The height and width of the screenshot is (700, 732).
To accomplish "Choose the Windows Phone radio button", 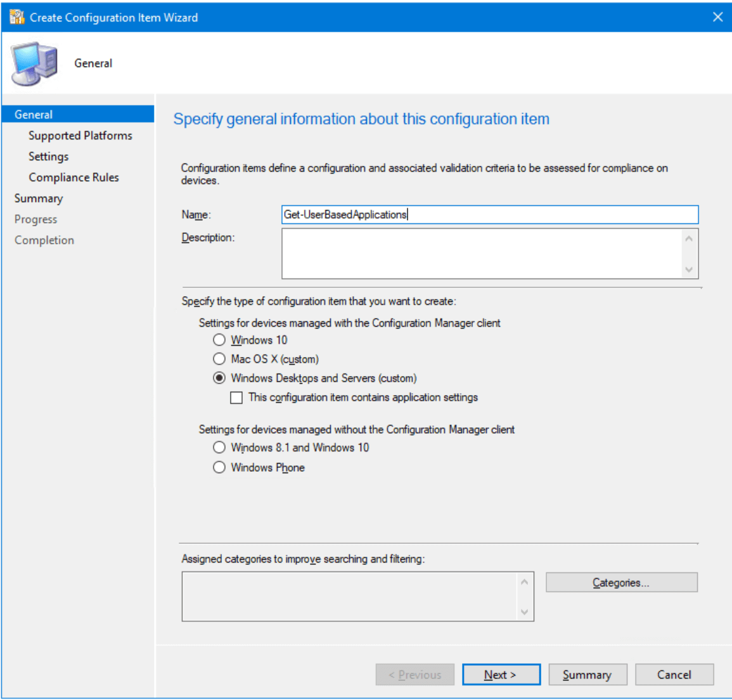I will tap(219, 467).
